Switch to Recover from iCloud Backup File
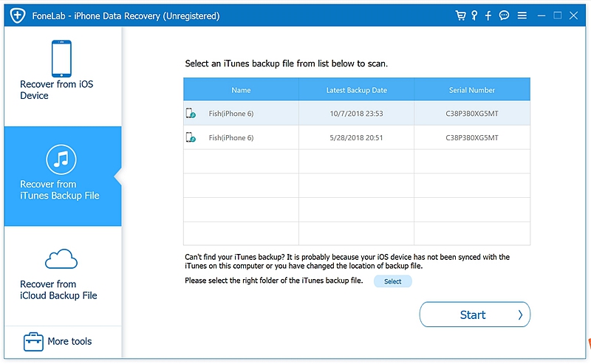This screenshot has height=364, width=591. (63, 276)
